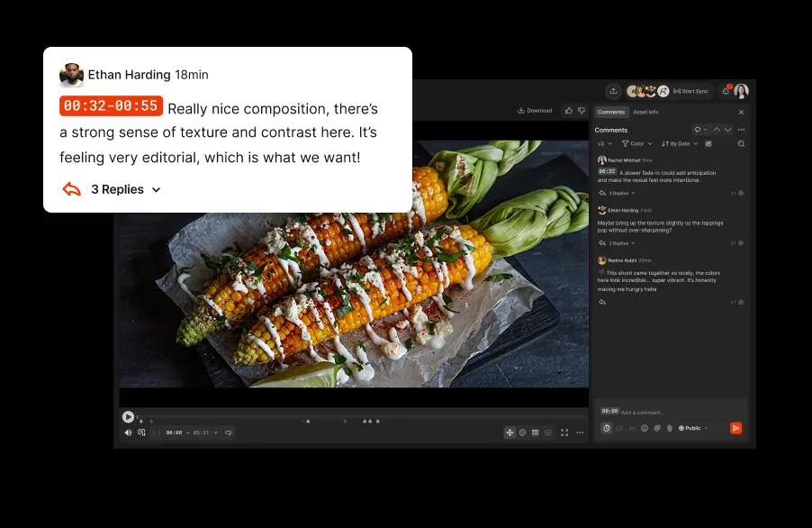Select the Comments tab

point(611,112)
